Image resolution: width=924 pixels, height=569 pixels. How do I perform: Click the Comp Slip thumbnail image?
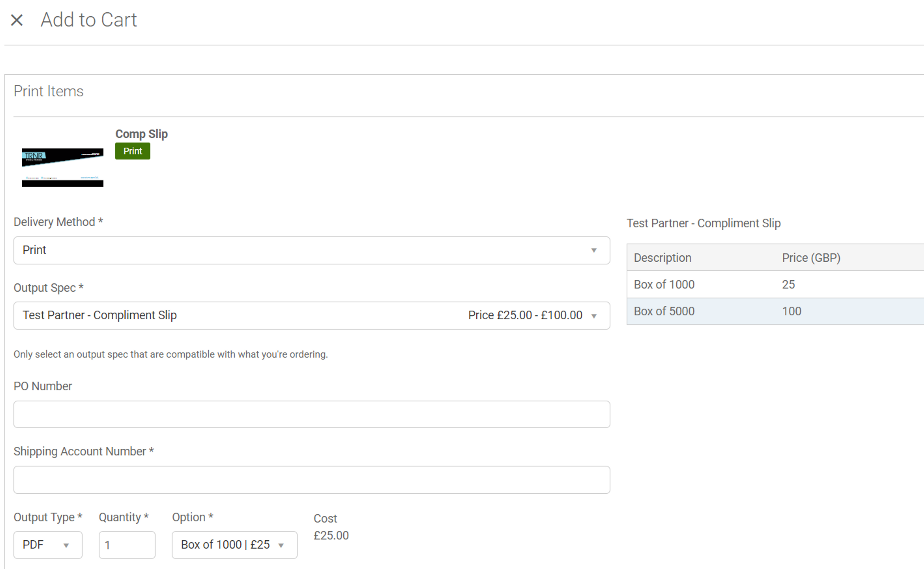pyautogui.click(x=63, y=168)
